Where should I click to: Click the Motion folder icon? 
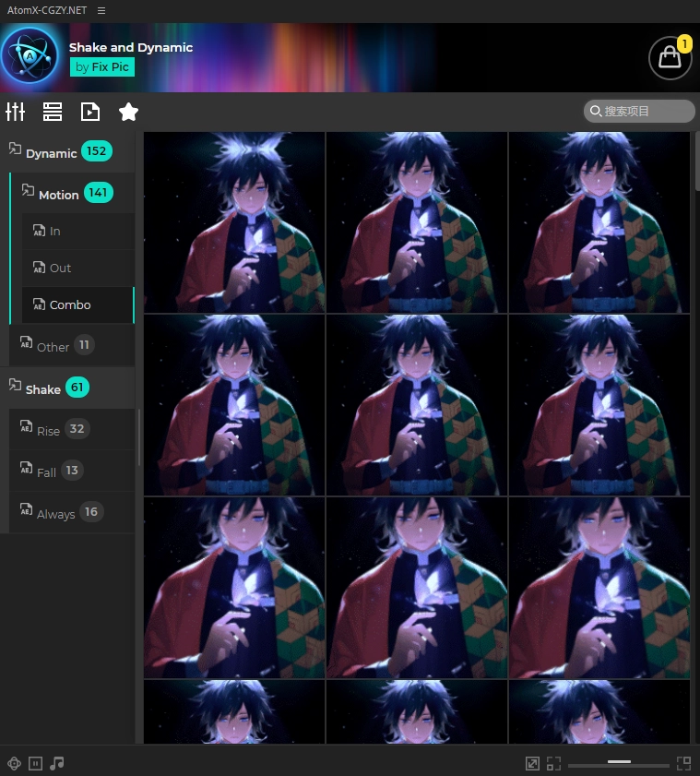(x=28, y=189)
